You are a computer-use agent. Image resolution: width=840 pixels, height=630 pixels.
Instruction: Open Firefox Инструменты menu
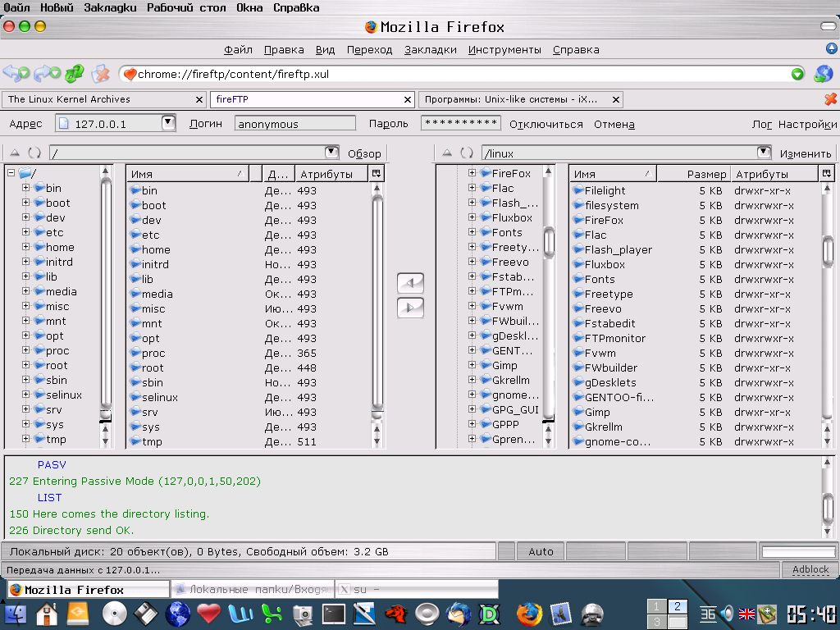[504, 50]
